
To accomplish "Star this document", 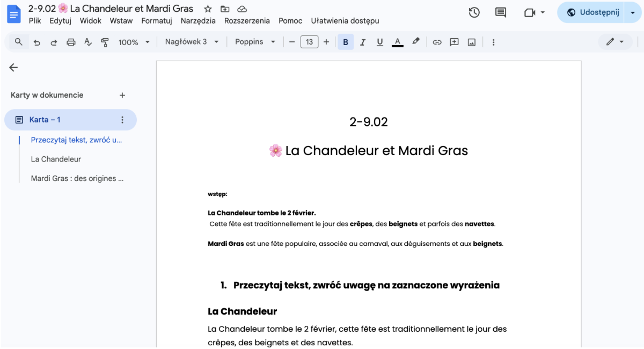I will (x=208, y=9).
